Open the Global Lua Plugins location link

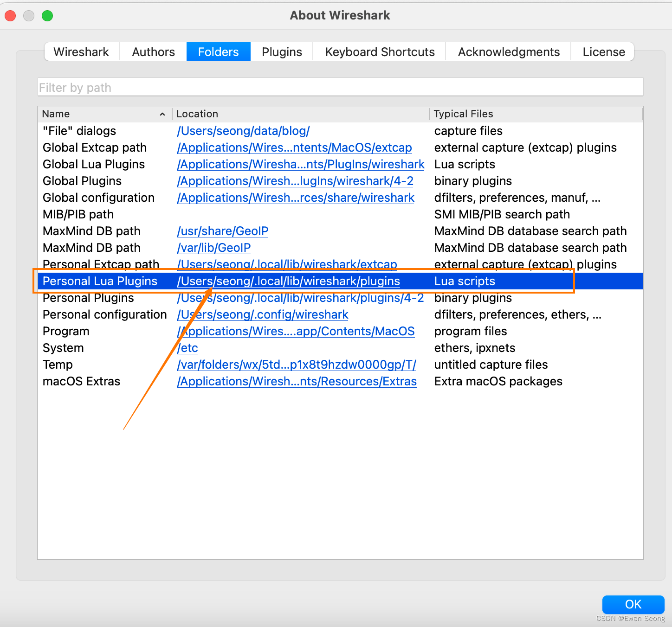[301, 164]
